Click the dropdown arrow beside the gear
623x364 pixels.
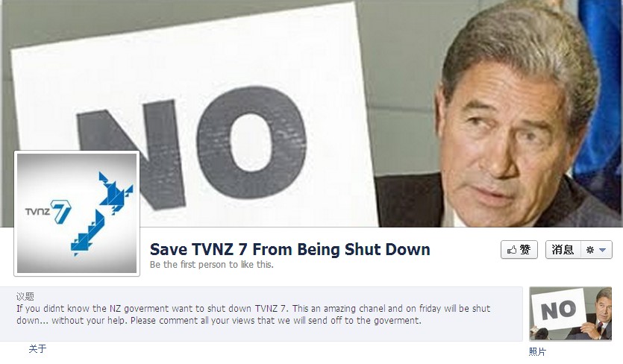pyautogui.click(x=602, y=250)
